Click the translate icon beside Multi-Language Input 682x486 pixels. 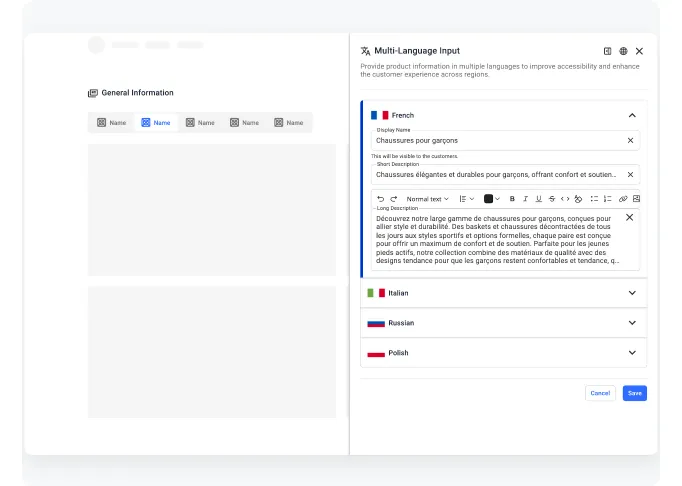[x=365, y=51]
